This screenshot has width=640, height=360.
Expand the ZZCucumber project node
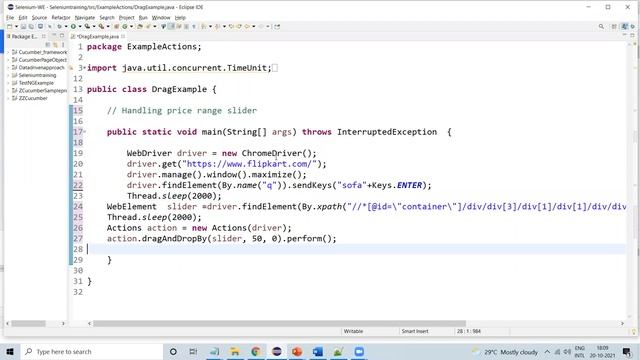coord(8,98)
